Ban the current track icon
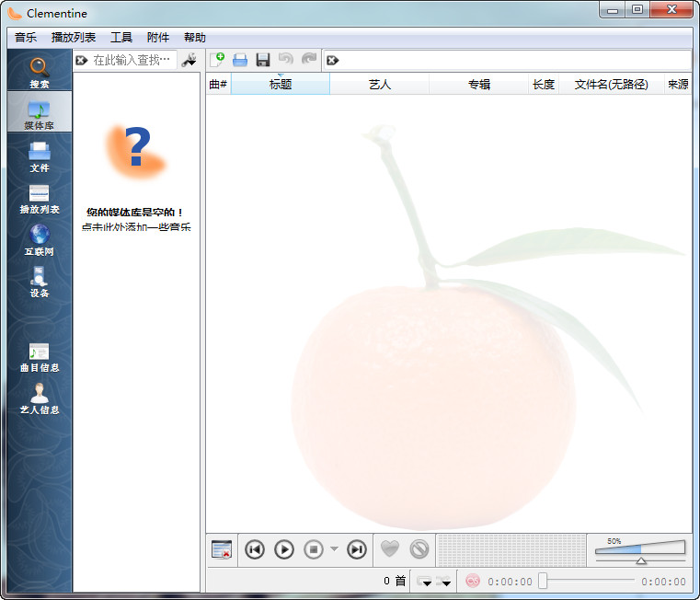 pyautogui.click(x=419, y=549)
